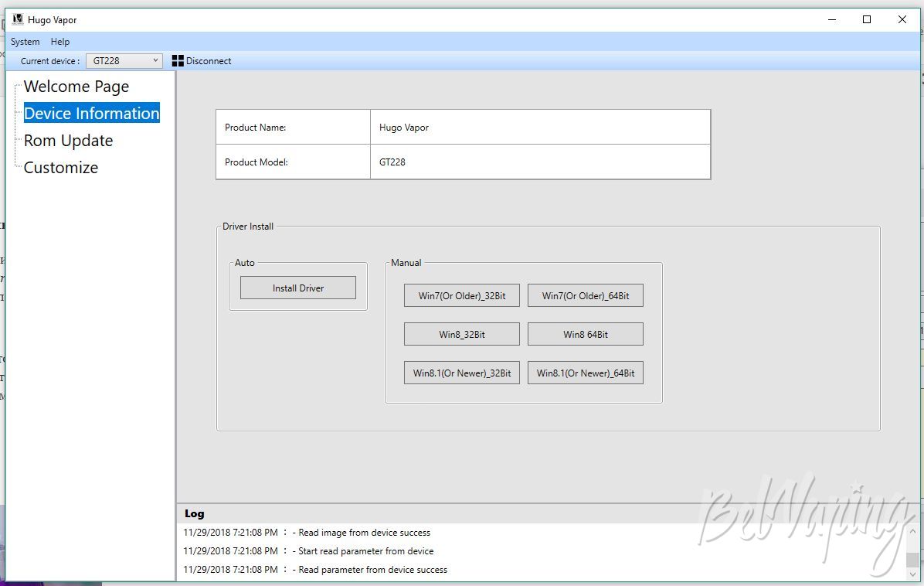Screen dimensions: 924x586
Task: Open the System menu
Action: pos(25,42)
